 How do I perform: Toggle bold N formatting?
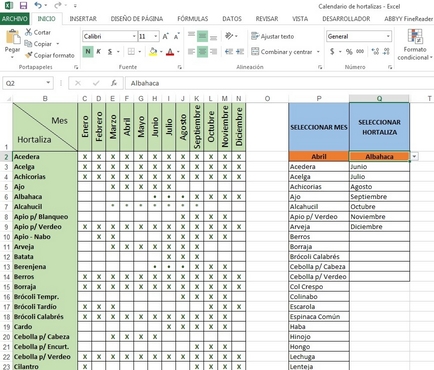pyautogui.click(x=88, y=52)
